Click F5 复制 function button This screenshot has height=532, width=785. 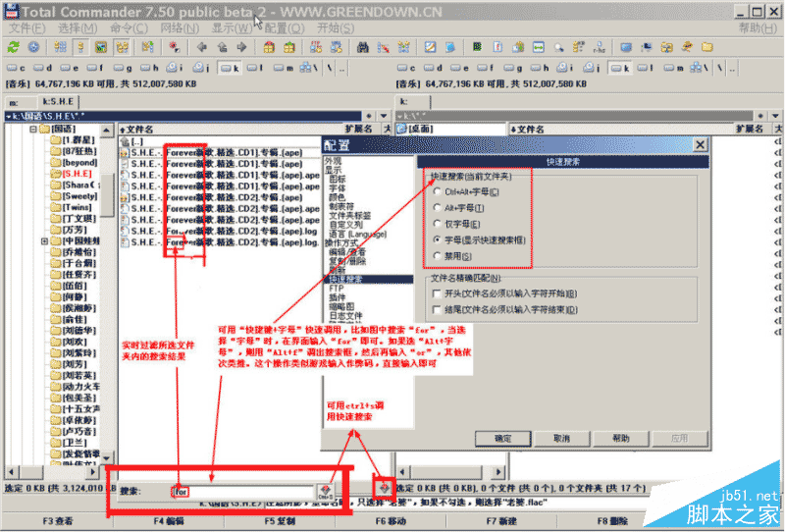coord(280,521)
